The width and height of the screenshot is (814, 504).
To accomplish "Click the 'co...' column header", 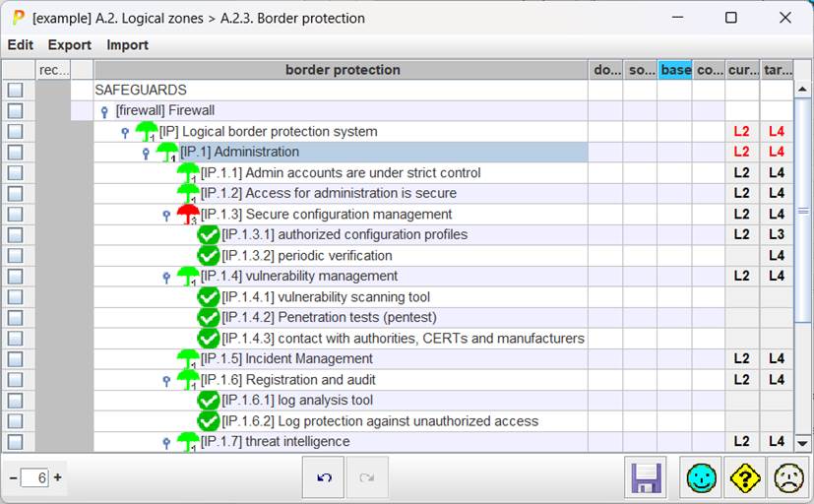I will coord(709,70).
